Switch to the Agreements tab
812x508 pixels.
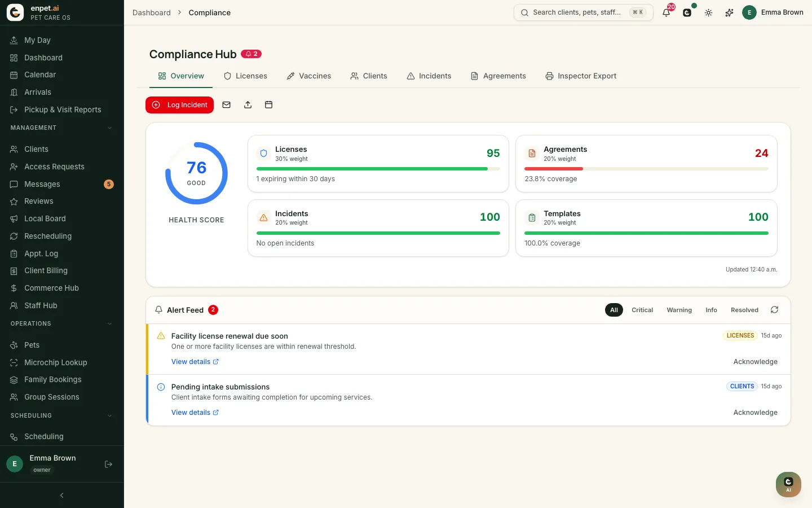click(x=498, y=76)
